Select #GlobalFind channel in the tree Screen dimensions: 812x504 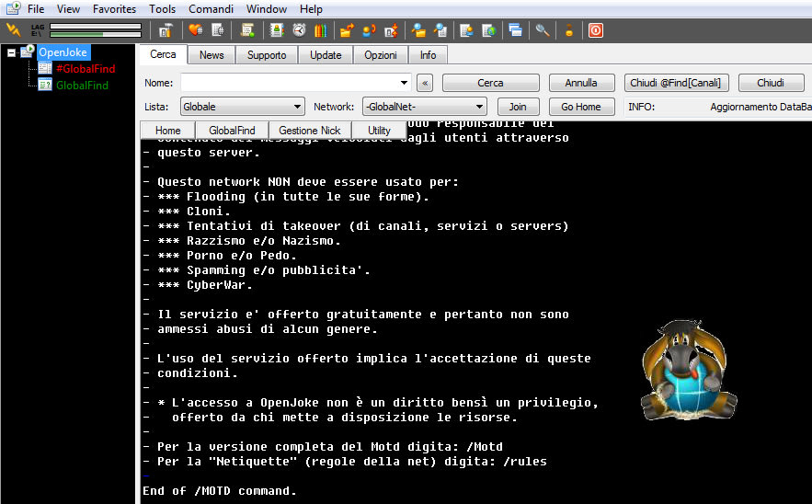coord(86,68)
